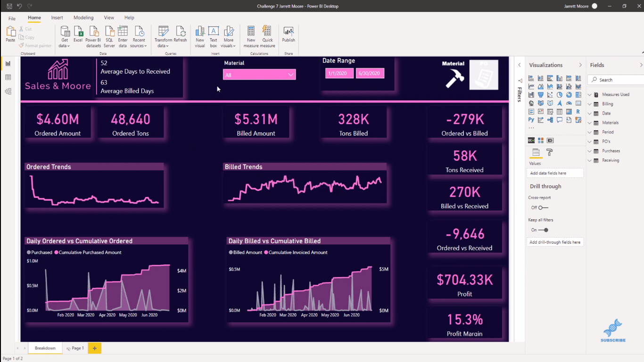Expand the Filters pane arrow
644x362 pixels.
(520, 65)
